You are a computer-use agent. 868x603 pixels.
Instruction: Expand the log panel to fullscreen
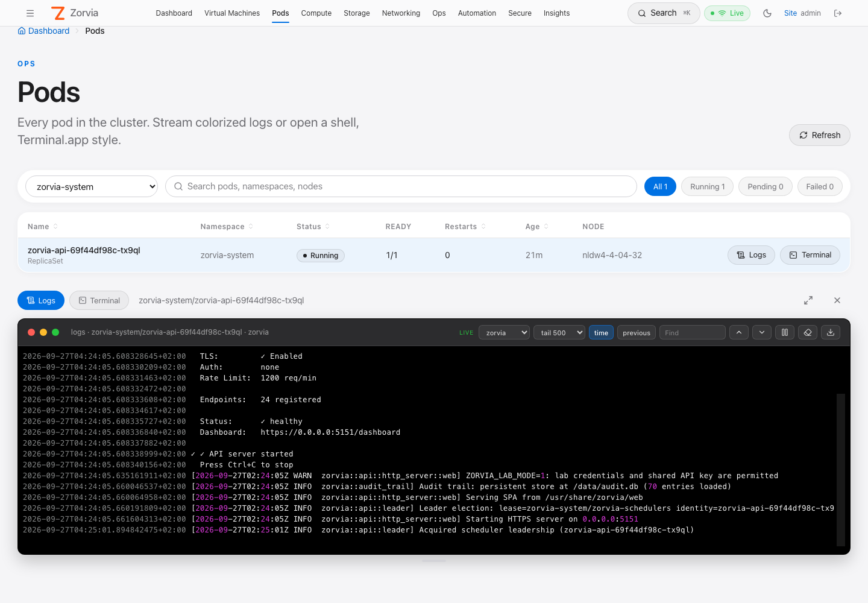point(808,300)
